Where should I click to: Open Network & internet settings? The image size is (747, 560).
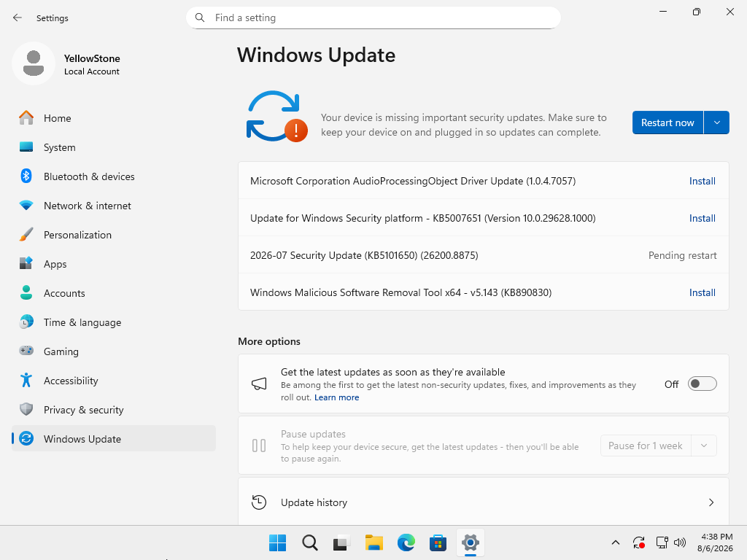point(114,205)
